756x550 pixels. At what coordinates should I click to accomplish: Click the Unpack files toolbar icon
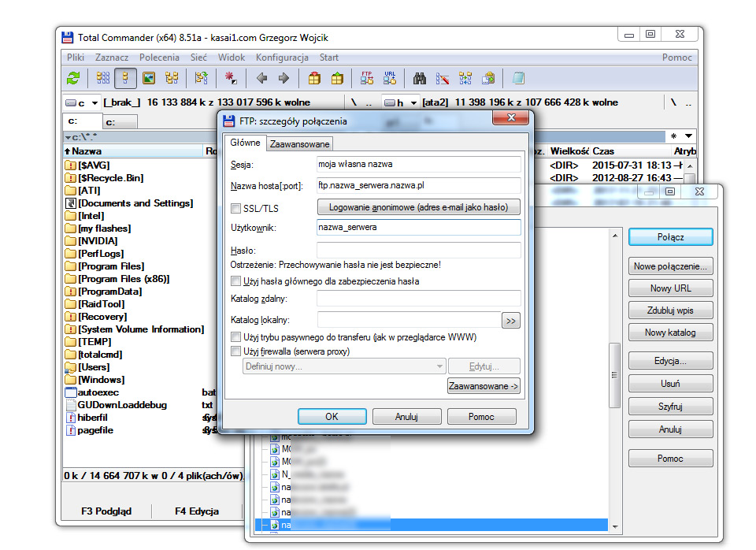point(337,78)
